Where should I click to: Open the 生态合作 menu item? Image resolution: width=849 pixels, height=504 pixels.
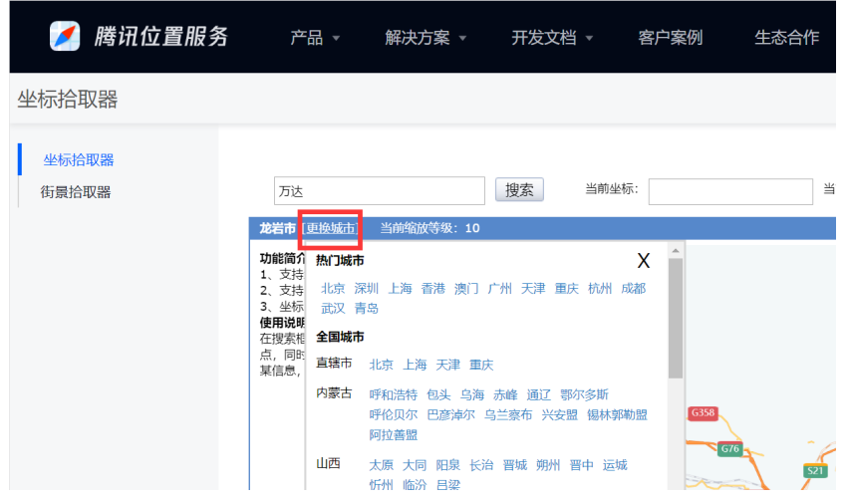click(786, 38)
